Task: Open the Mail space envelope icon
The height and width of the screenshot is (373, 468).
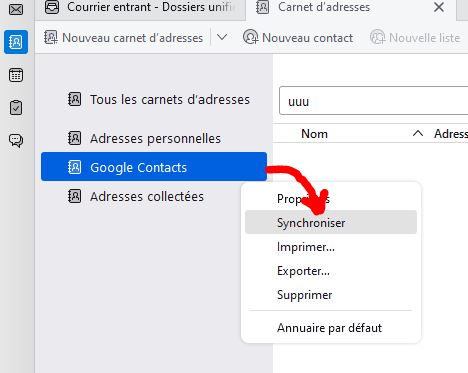Action: click(x=16, y=9)
